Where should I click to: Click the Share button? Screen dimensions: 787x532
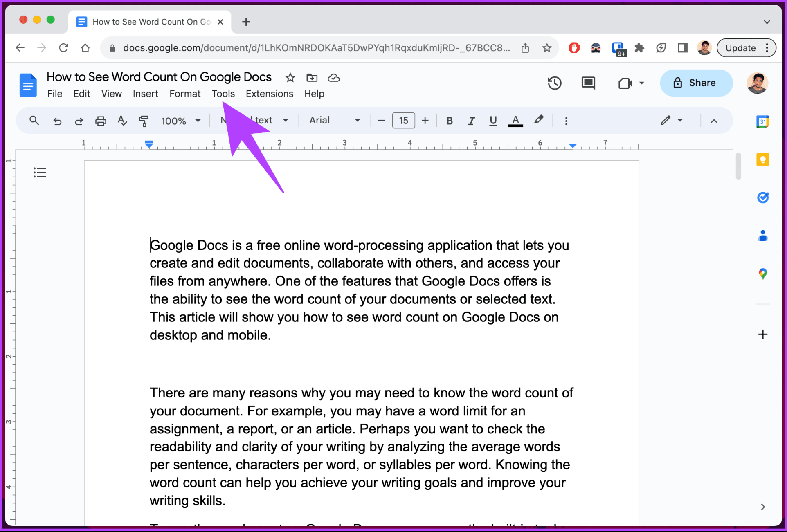[x=695, y=83]
